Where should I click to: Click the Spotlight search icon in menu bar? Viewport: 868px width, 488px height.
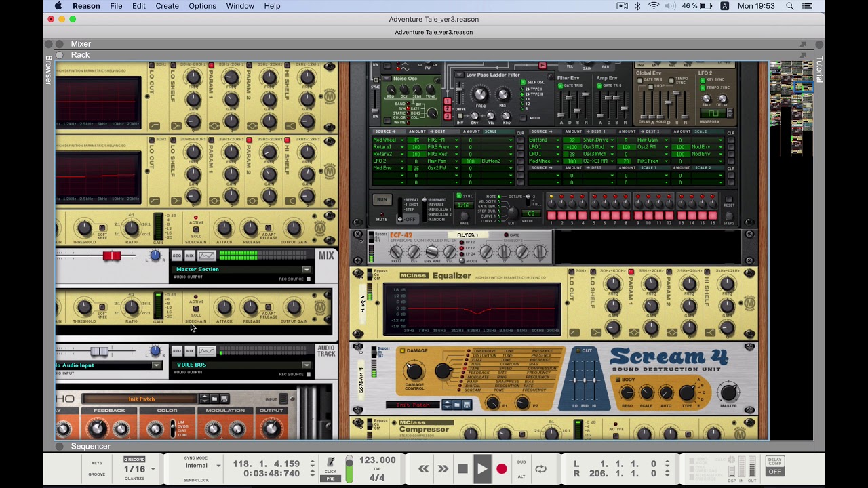tap(790, 6)
